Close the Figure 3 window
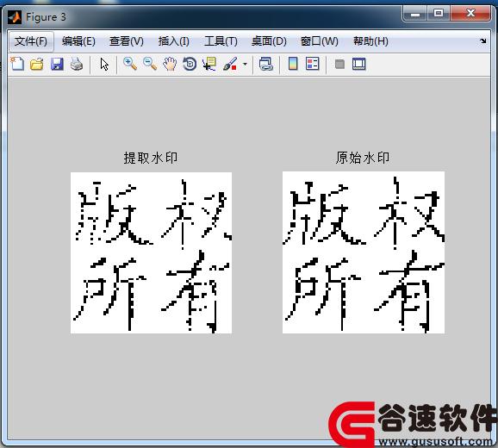Screen dimensions: 498x448 click(470, 14)
